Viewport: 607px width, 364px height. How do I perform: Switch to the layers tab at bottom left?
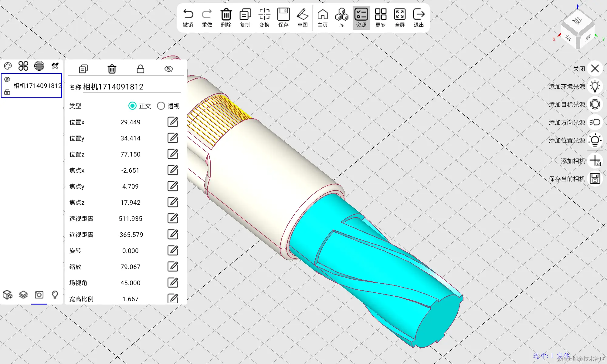(23, 295)
